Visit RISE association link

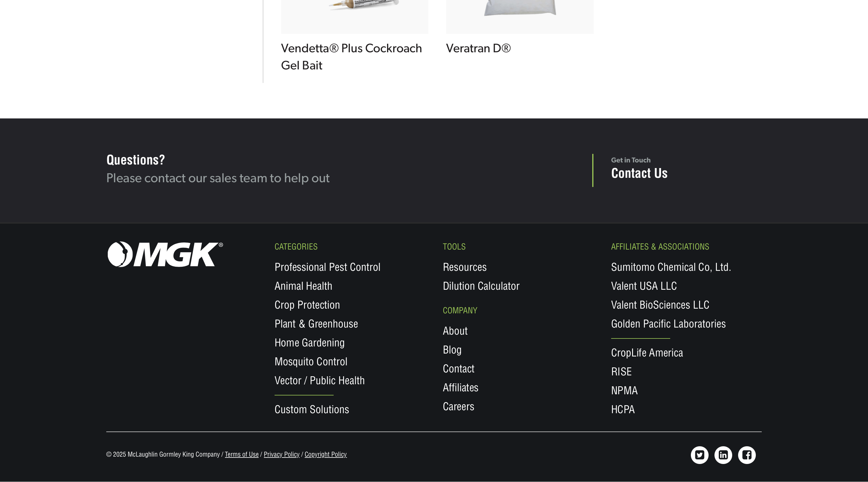point(621,372)
